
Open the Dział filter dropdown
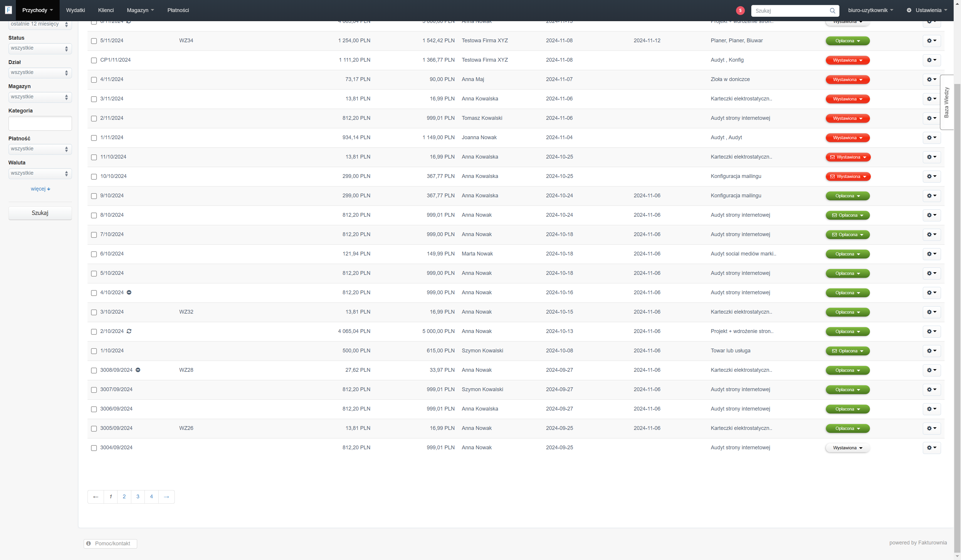pyautogui.click(x=40, y=73)
